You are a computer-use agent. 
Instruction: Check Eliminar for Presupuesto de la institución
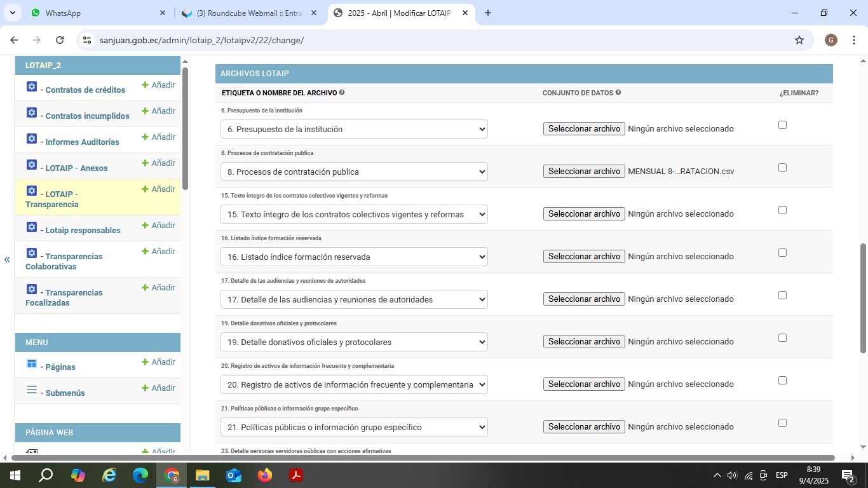click(x=782, y=125)
